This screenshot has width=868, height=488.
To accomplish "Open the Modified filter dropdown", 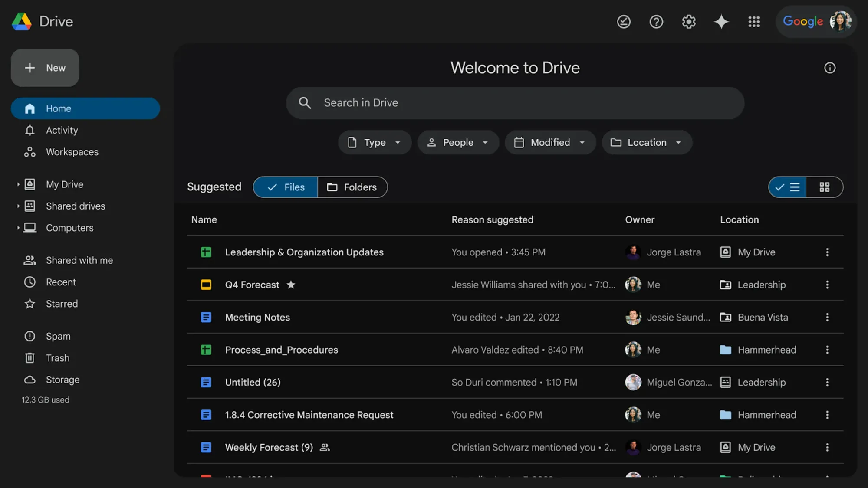I will 550,142.
